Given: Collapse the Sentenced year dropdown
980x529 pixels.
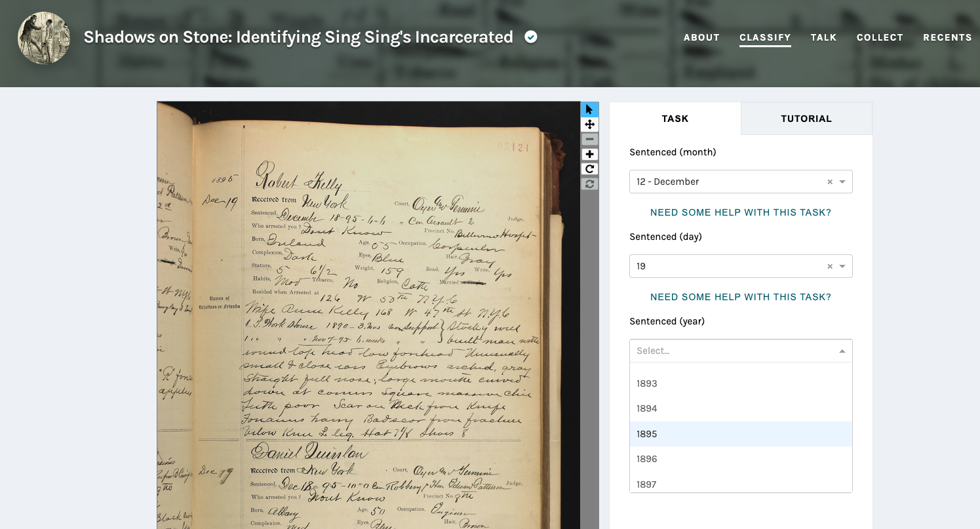Looking at the screenshot, I should [842, 351].
